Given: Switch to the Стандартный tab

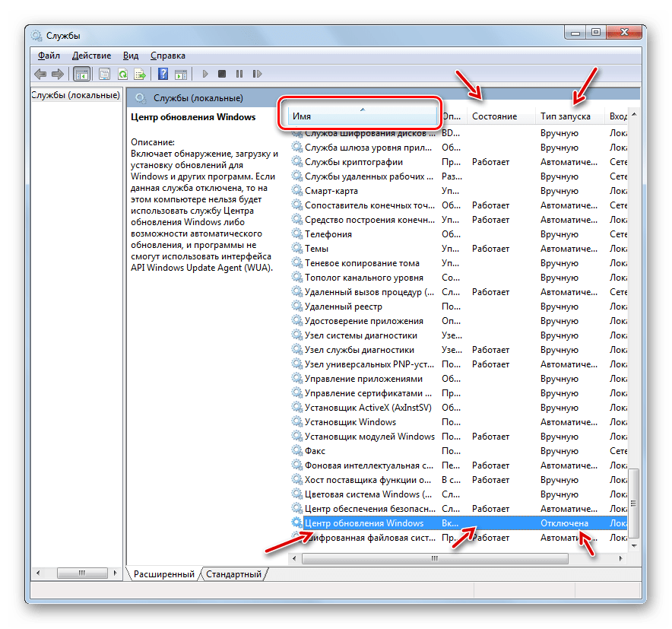Looking at the screenshot, I should click(233, 574).
